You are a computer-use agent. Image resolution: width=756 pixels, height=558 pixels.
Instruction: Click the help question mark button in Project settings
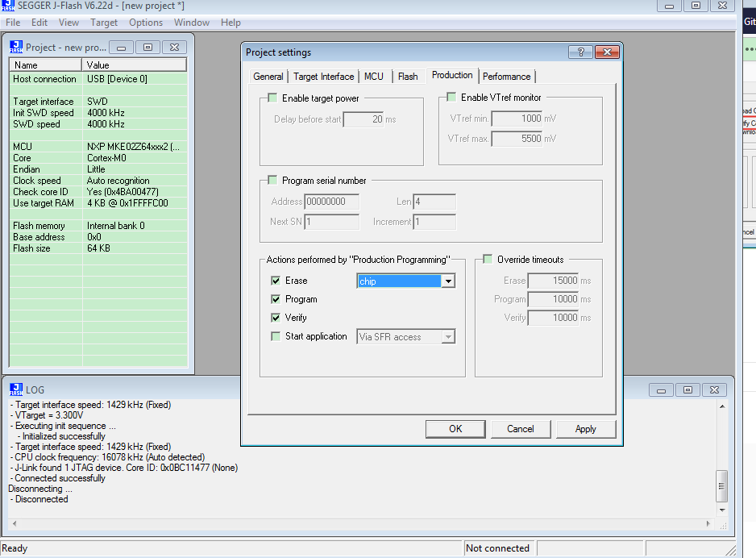(580, 52)
